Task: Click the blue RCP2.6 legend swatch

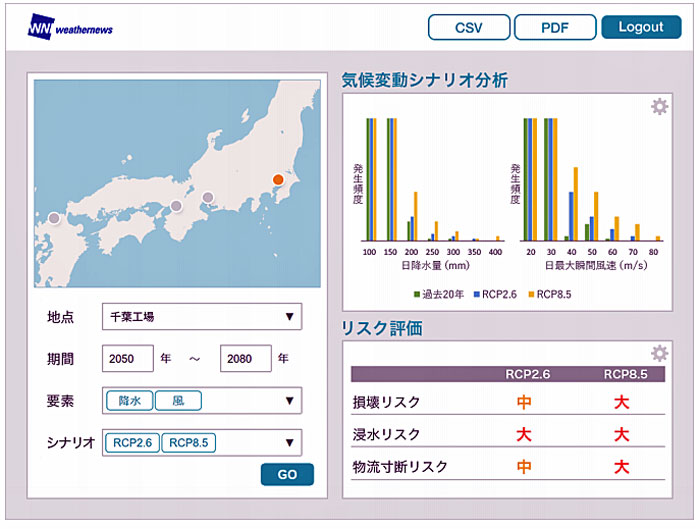Action: 476,294
